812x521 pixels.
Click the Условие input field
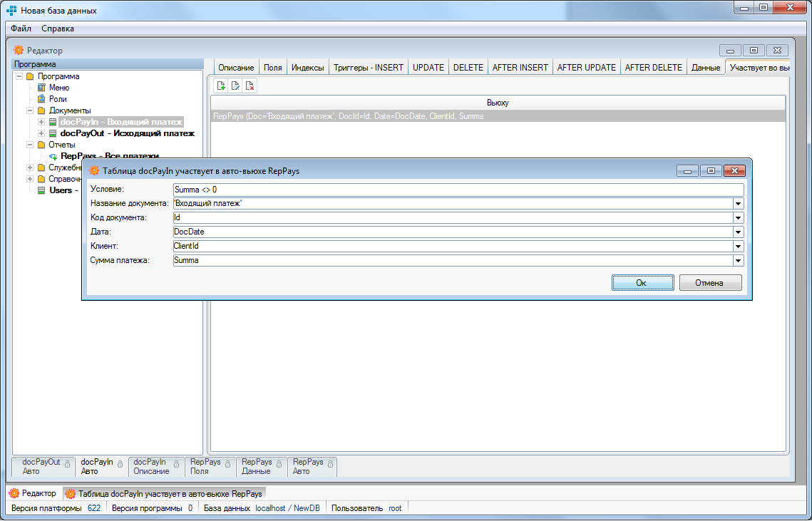coord(458,190)
